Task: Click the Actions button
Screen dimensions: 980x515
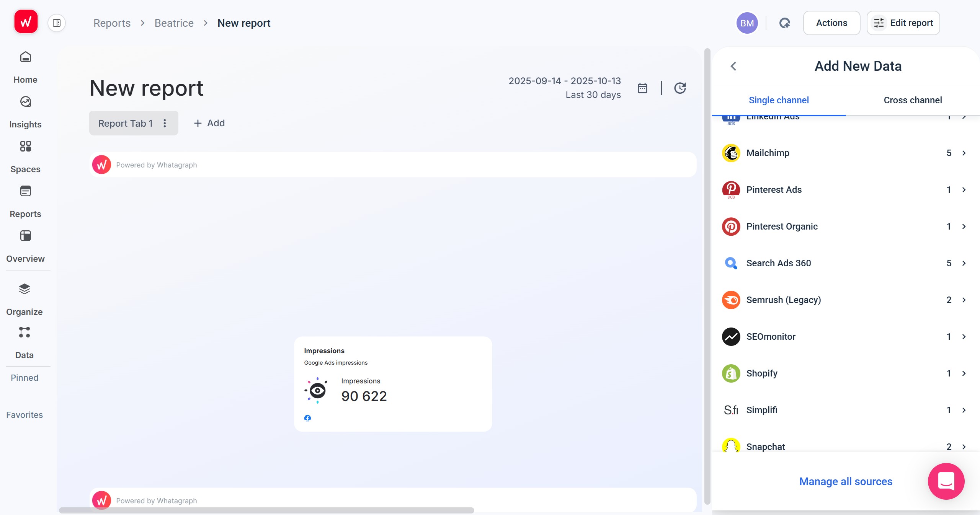Action: pos(831,23)
